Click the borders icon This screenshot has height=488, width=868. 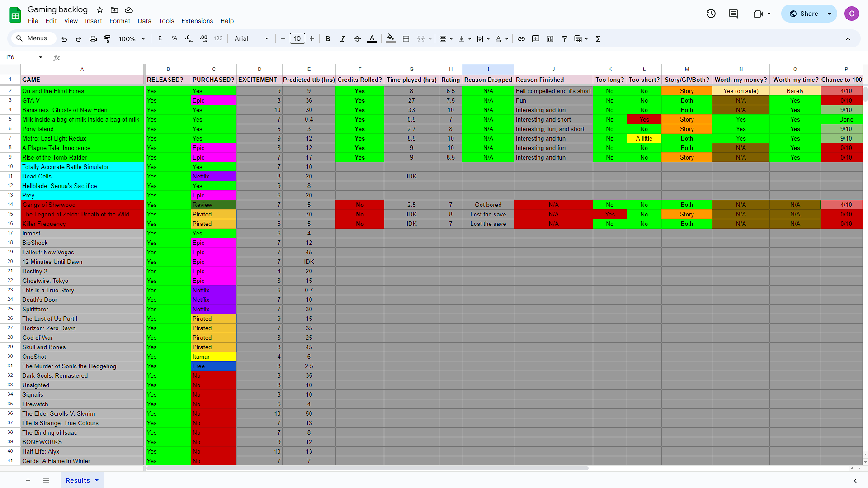pyautogui.click(x=406, y=39)
